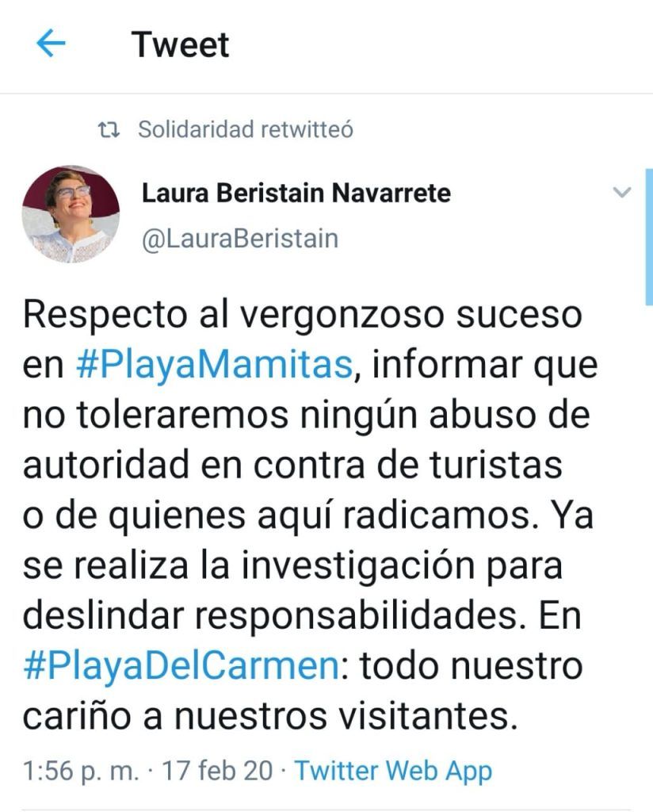This screenshot has width=653, height=812.
Task: Open the @LauraBeristain handle
Action: click(x=240, y=239)
